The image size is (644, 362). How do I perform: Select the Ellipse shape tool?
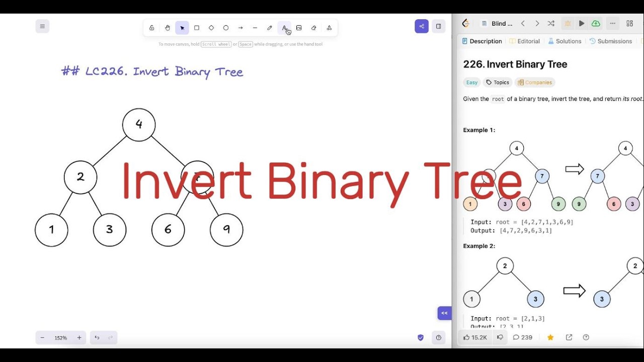point(226,28)
